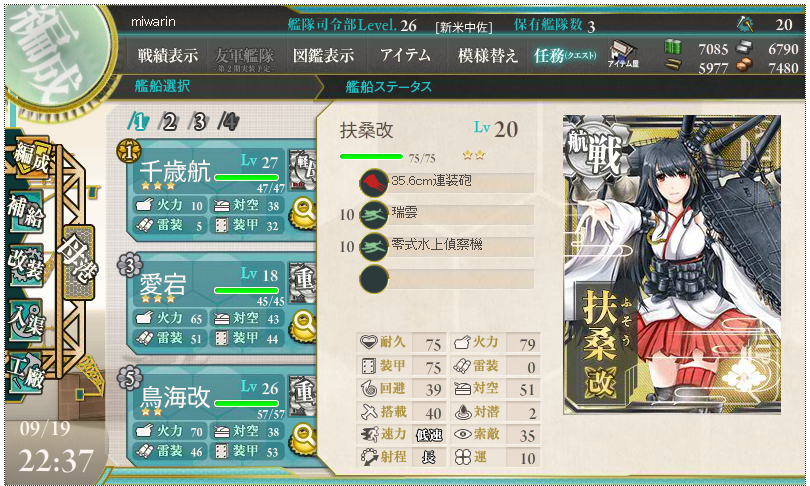Open 模様替え furniture menu
Image resolution: width=810 pixels, height=486 pixels.
pos(488,55)
